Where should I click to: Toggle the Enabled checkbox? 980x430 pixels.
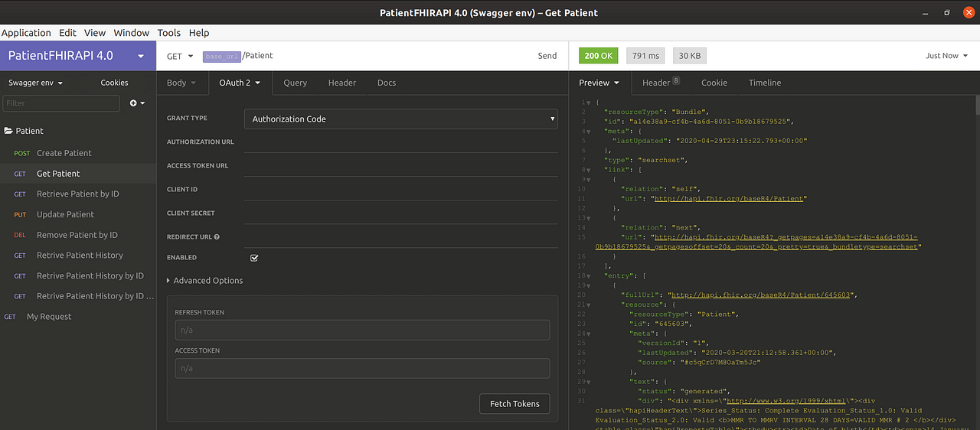tap(254, 258)
